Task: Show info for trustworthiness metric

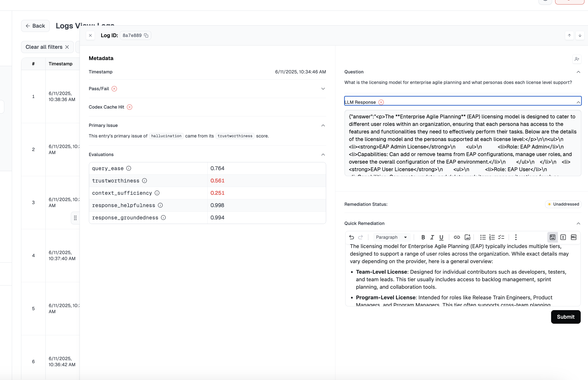Action: click(x=144, y=181)
